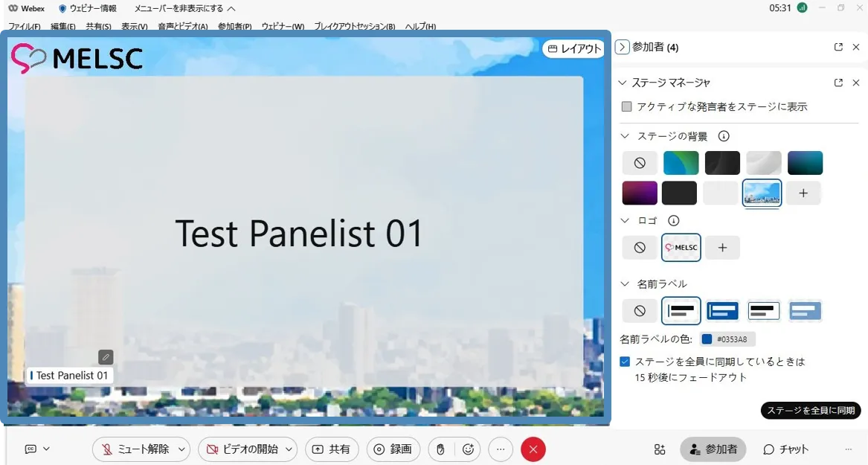Enable アクティブな発言者をステージに表示 checkbox
Image resolution: width=868 pixels, height=465 pixels.
626,106
